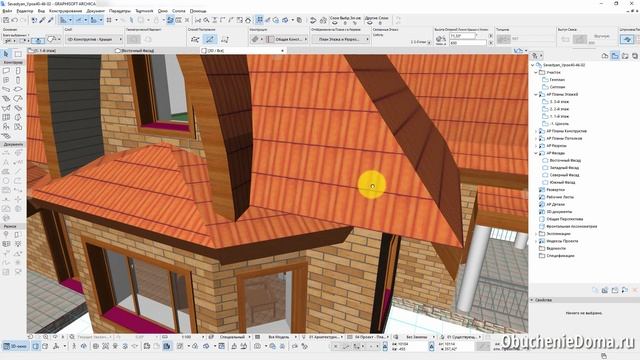Open the Параметры menu
Image resolution: width=640 pixels, height=360 pixels.
[x=120, y=11]
